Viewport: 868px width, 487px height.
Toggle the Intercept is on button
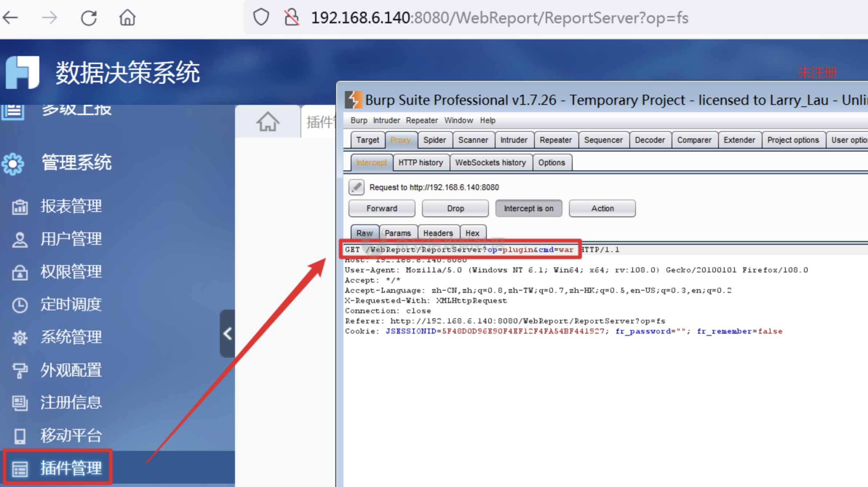click(x=529, y=209)
